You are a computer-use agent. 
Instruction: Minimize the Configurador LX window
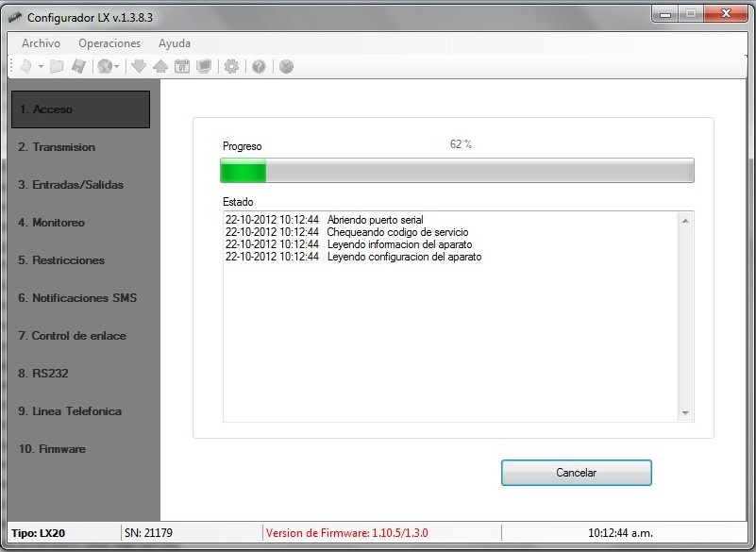[665, 14]
